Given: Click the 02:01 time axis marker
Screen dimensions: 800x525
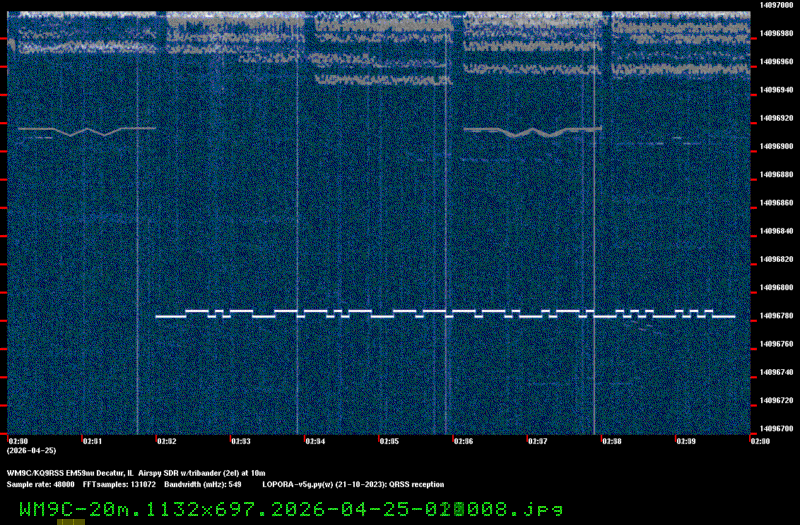Looking at the screenshot, I should (x=92, y=440).
